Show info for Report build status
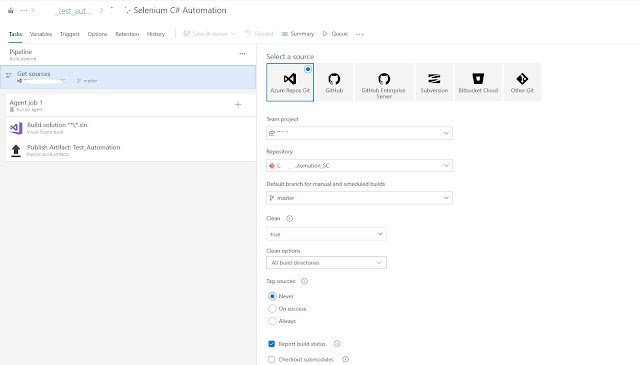640x365 pixels. 337,344
